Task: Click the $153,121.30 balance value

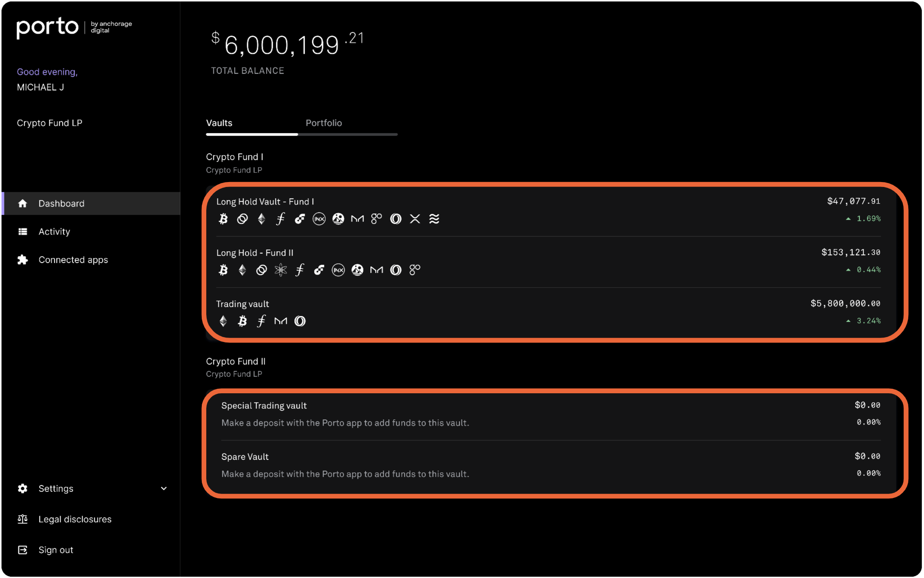Action: (851, 253)
